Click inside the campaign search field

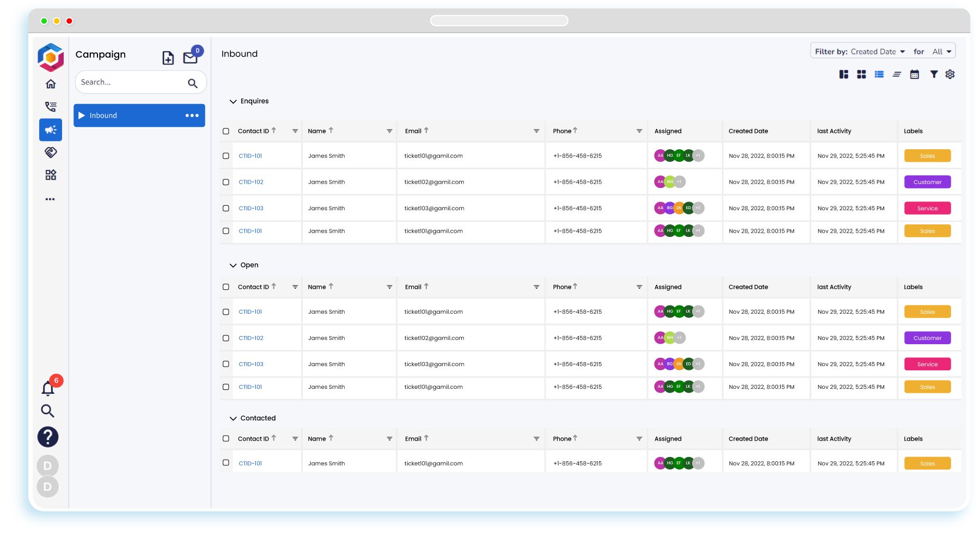(x=131, y=82)
